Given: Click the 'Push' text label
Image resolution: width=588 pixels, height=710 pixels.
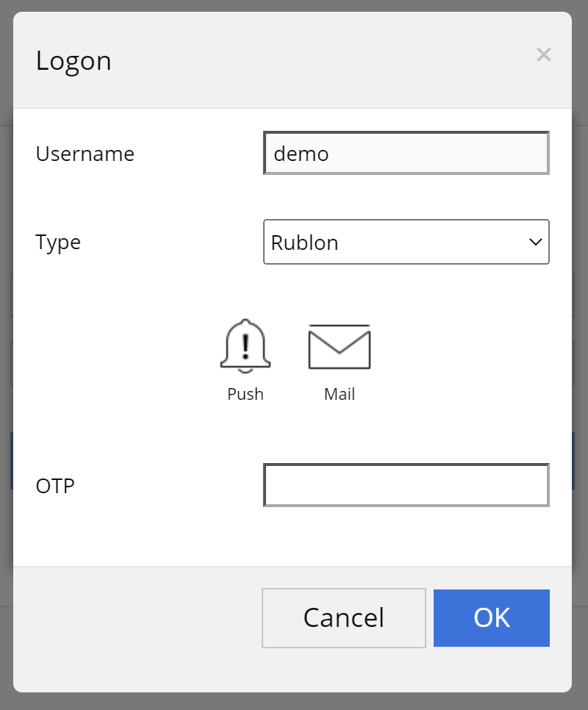Looking at the screenshot, I should 245,394.
